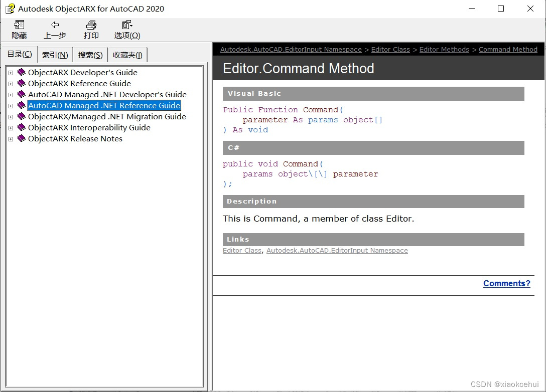
Task: Click the book icon beside AutoCAD Managed .NET Developer's Guide
Action: click(22, 94)
